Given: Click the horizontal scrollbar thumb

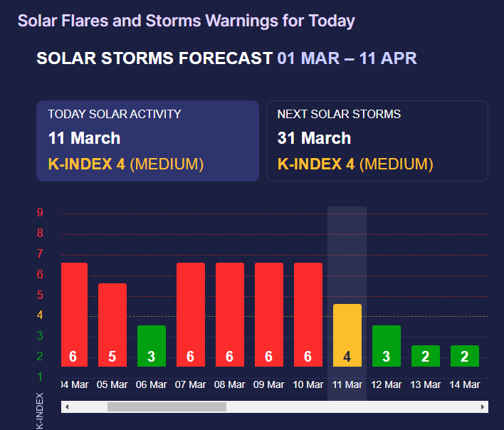Looking at the screenshot, I should point(167,407).
